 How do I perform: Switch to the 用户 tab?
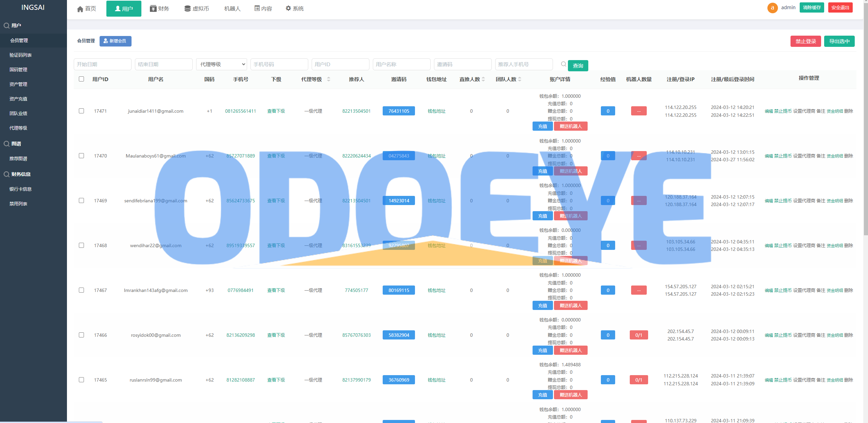124,8
